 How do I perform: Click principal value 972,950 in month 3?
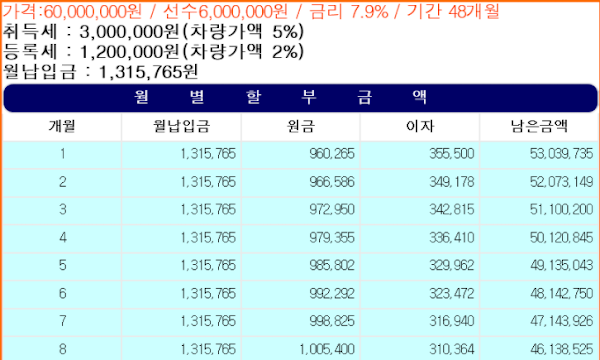[332, 210]
